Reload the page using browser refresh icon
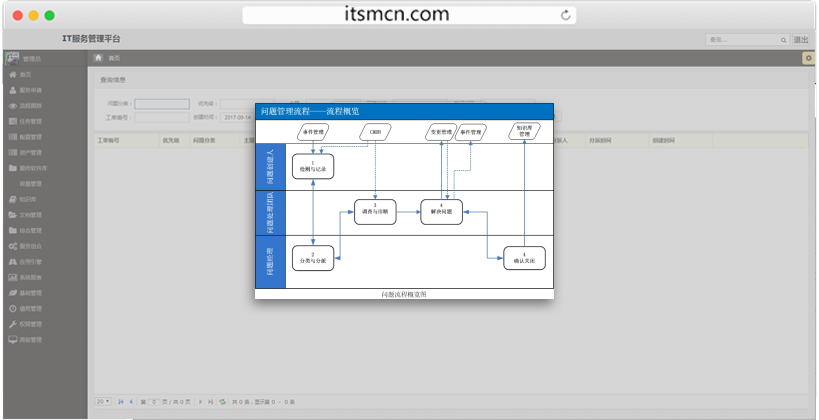 click(x=566, y=15)
